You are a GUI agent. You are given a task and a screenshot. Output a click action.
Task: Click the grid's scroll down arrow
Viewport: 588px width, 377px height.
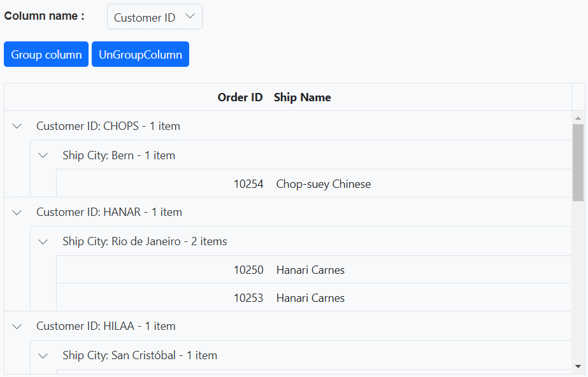(578, 366)
